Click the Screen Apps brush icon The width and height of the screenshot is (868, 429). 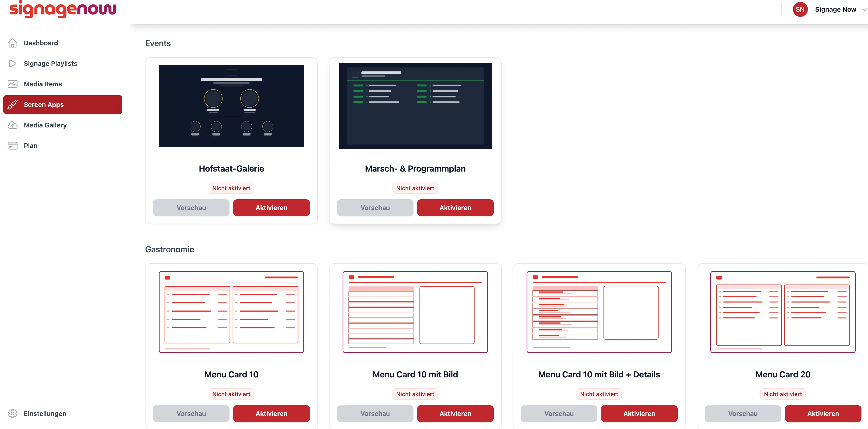pyautogui.click(x=12, y=105)
